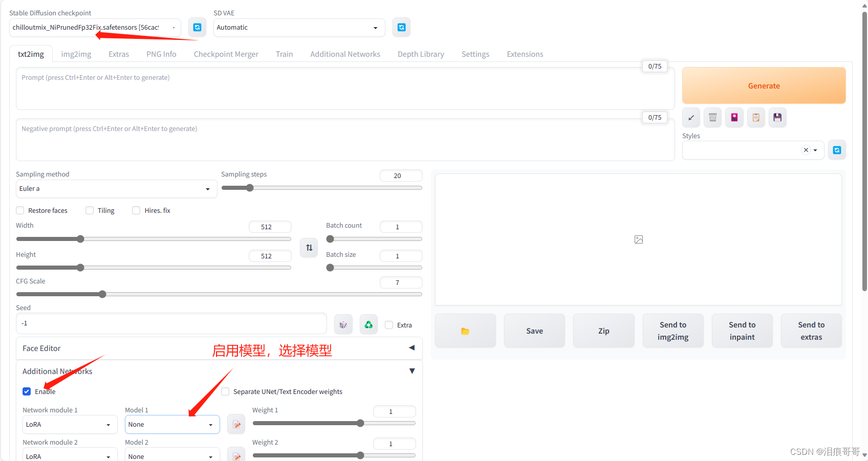The height and width of the screenshot is (461, 868).
Task: Click the swap width and height icon
Action: pos(309,248)
